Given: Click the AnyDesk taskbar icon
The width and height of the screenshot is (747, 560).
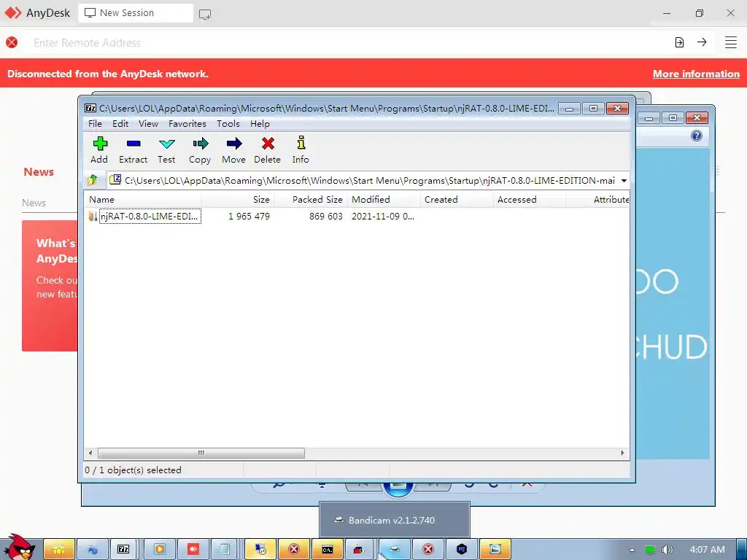Looking at the screenshot, I should pyautogui.click(x=193, y=550).
